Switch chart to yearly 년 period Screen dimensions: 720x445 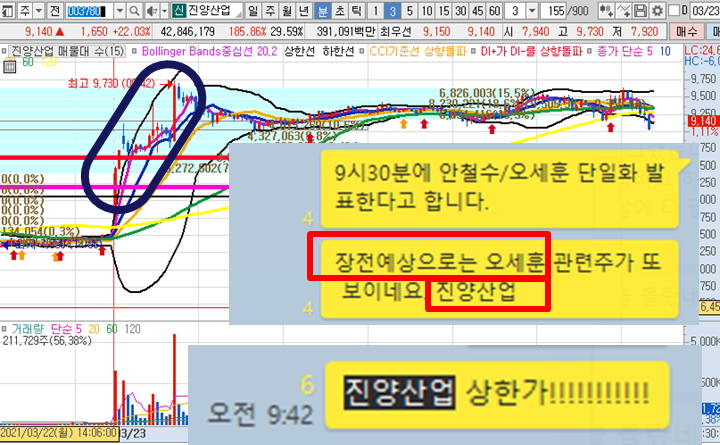(x=304, y=10)
